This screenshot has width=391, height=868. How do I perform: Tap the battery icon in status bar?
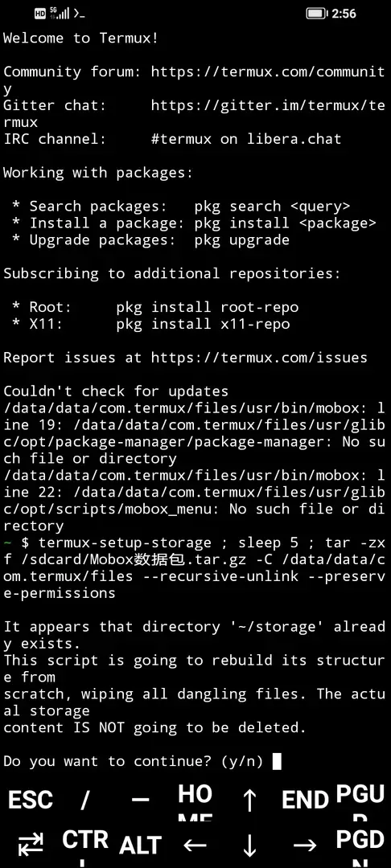point(317,14)
